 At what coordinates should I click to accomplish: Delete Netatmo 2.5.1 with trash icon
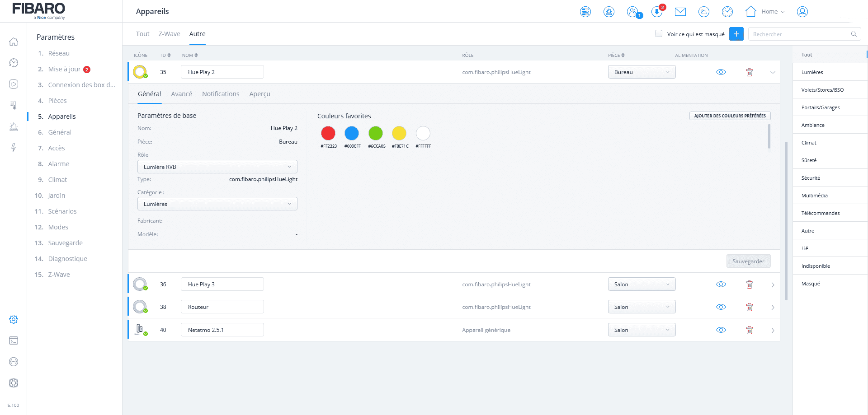click(x=749, y=330)
